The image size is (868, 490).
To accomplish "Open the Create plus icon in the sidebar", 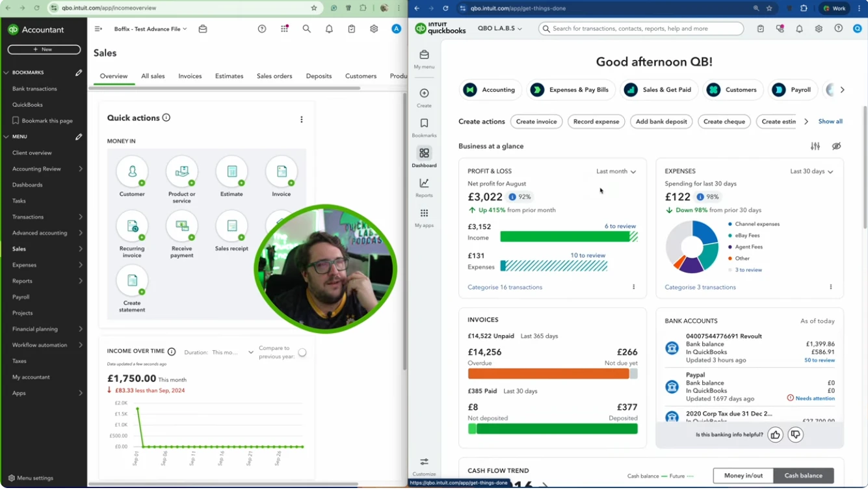I will (x=424, y=92).
